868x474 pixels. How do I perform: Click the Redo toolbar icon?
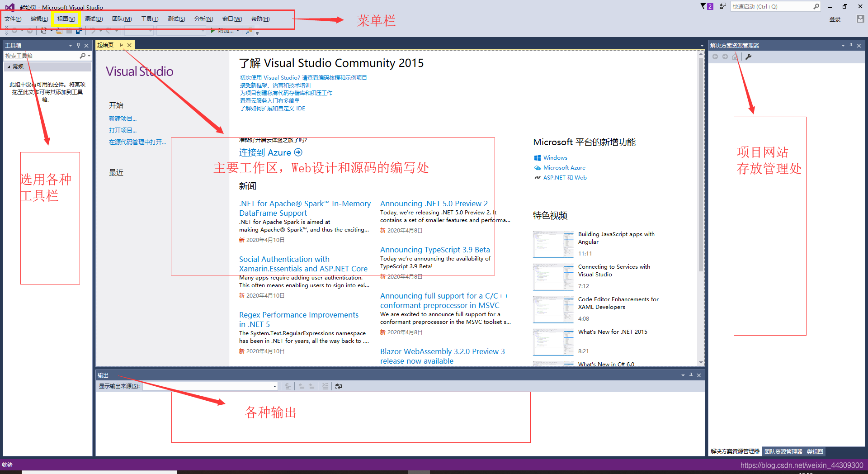pyautogui.click(x=108, y=31)
